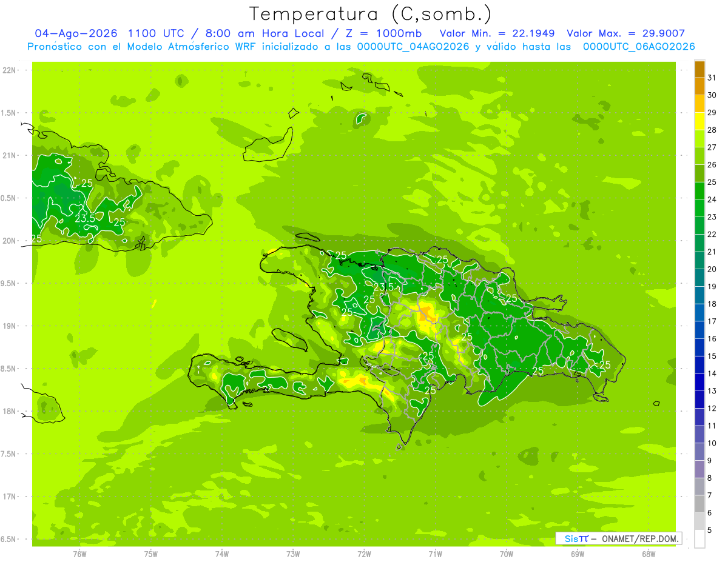The height and width of the screenshot is (562, 728).
Task: Click the "7.5N" latitude tick label
Action: coord(8,454)
